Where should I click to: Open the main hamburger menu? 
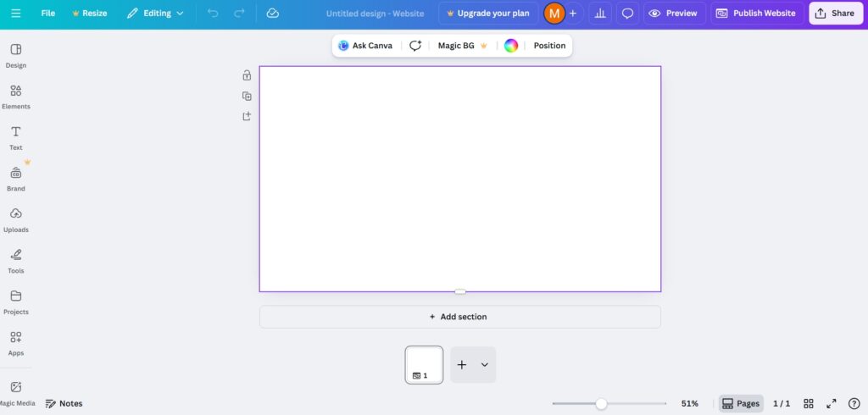(x=16, y=14)
